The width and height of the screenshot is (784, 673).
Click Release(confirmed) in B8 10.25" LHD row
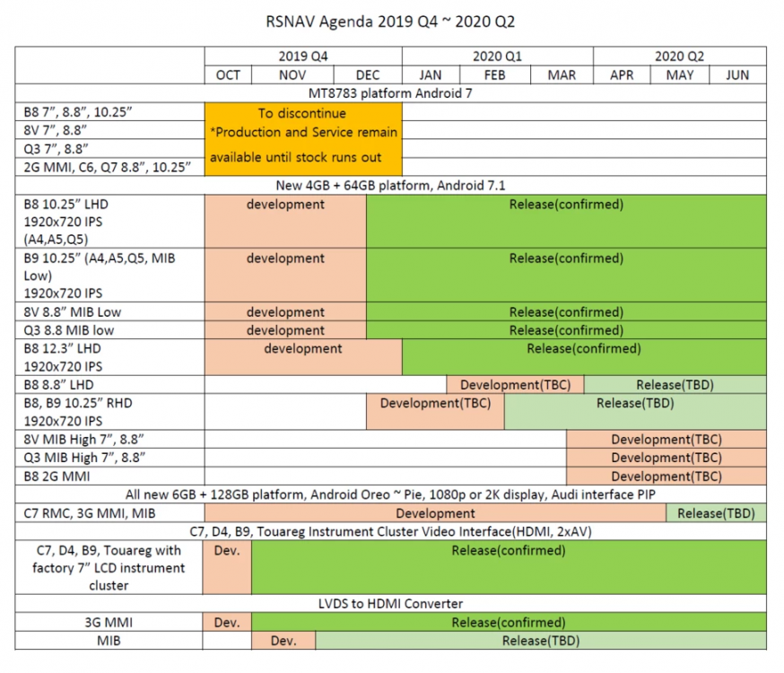566,222
